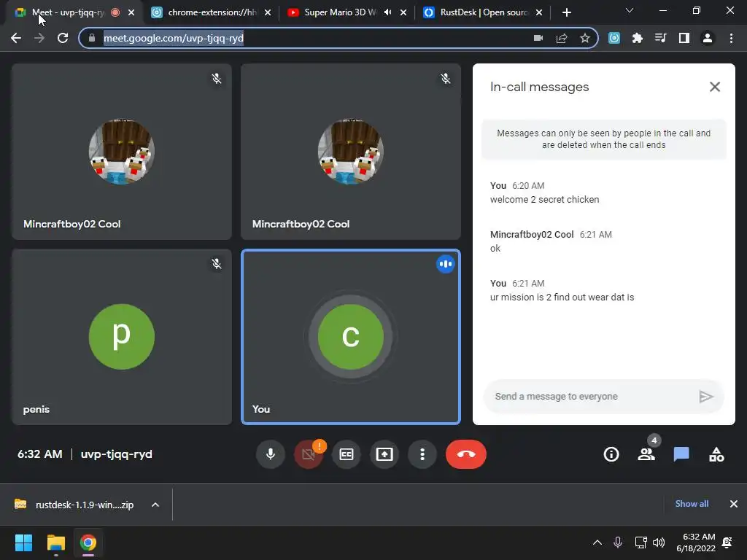Click the send message arrow icon
Image resolution: width=747 pixels, height=560 pixels.
[706, 396]
